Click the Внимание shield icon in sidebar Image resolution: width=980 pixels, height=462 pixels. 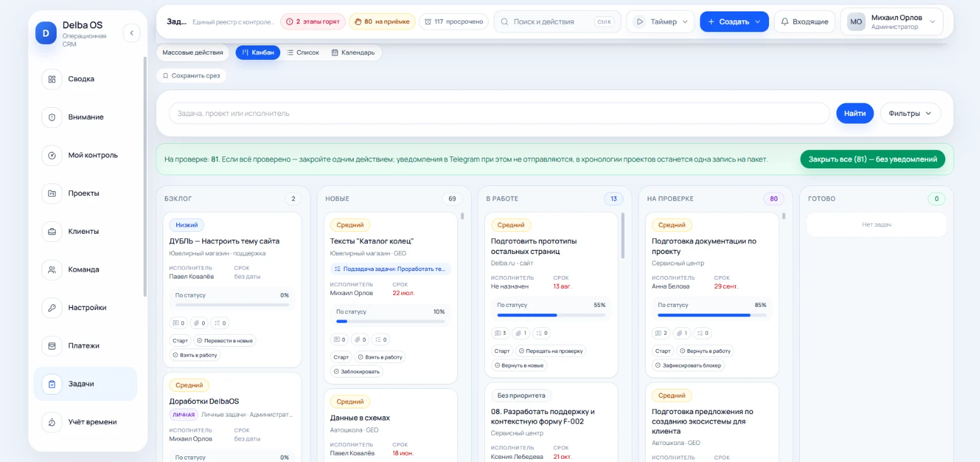(x=52, y=117)
